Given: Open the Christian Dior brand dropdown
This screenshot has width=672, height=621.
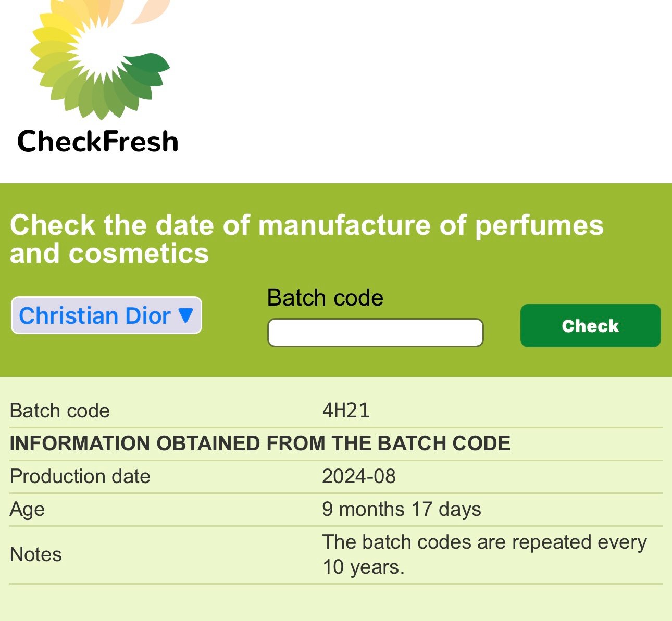Looking at the screenshot, I should [x=106, y=315].
